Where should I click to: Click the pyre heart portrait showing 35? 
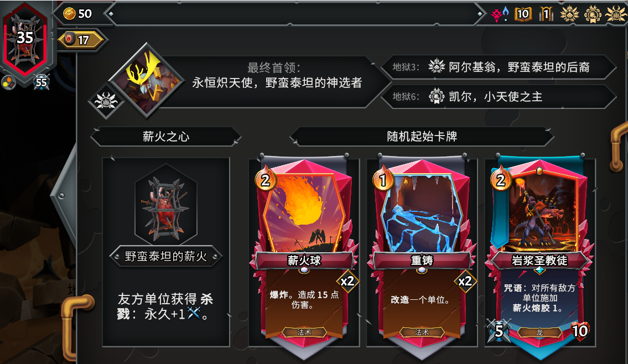[25, 39]
